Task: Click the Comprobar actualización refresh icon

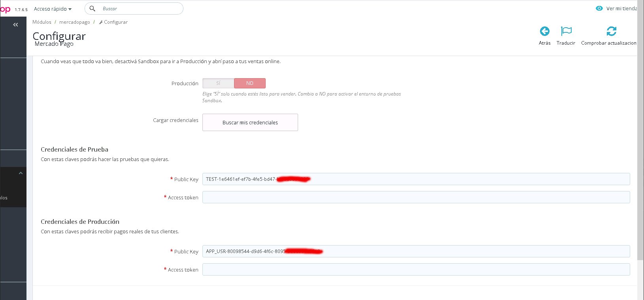Action: [611, 31]
